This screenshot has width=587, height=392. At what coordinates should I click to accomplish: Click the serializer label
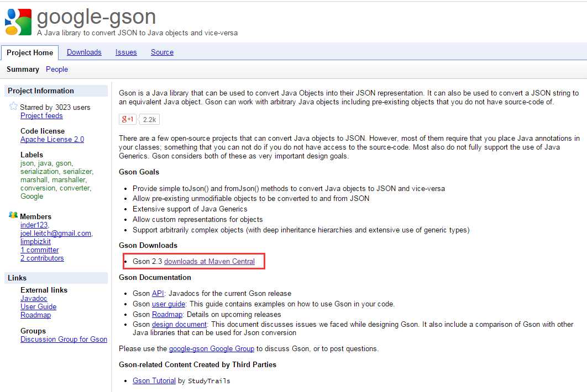(x=78, y=171)
